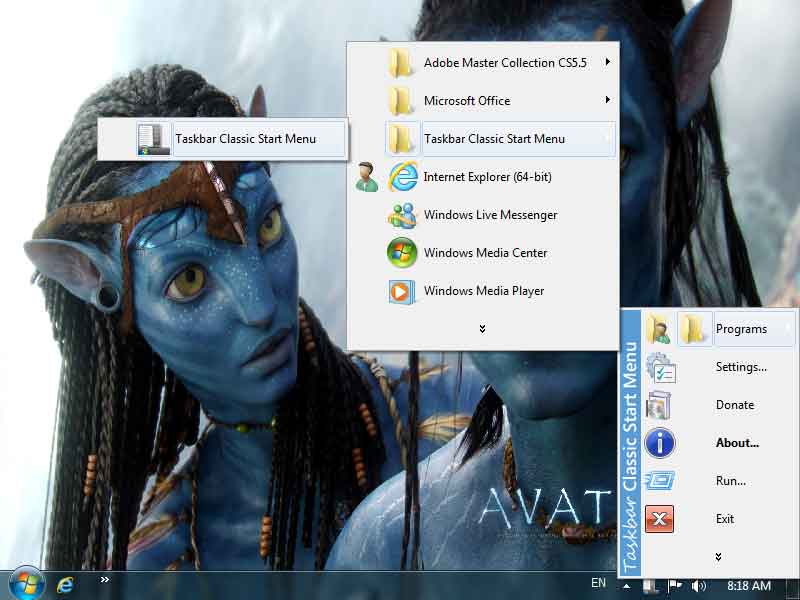Launch Internet Explorer (64-bit)
Screen dimensions: 800x600
483,177
